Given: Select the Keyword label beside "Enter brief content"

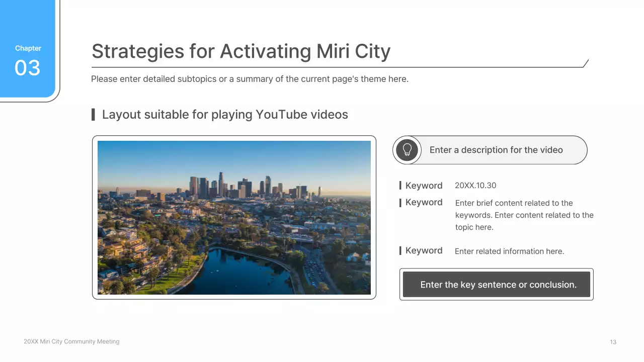Looking at the screenshot, I should click(424, 203).
